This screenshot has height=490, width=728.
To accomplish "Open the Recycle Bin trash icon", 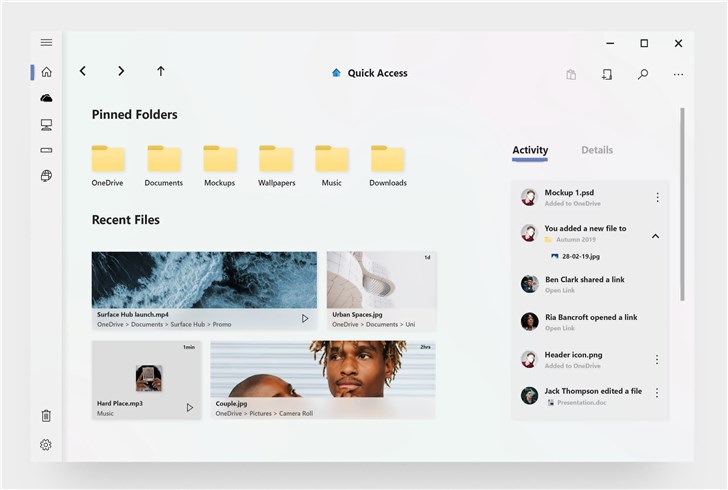I will coord(46,416).
